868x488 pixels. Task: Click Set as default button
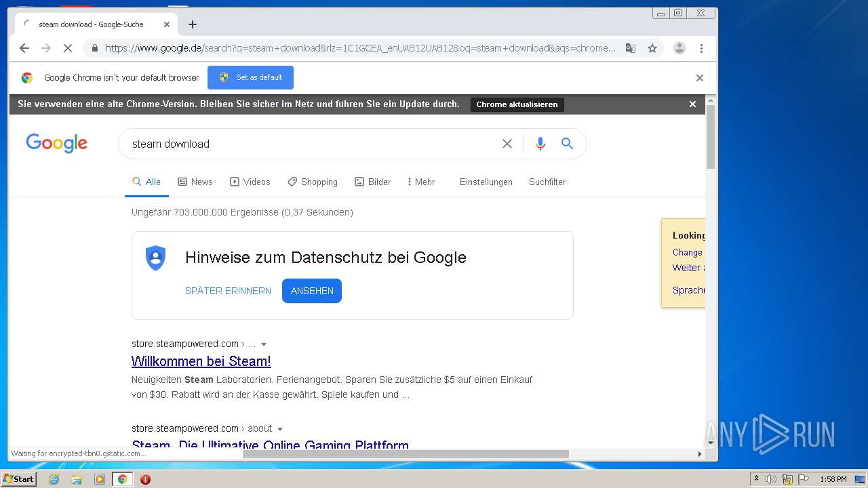(x=250, y=77)
